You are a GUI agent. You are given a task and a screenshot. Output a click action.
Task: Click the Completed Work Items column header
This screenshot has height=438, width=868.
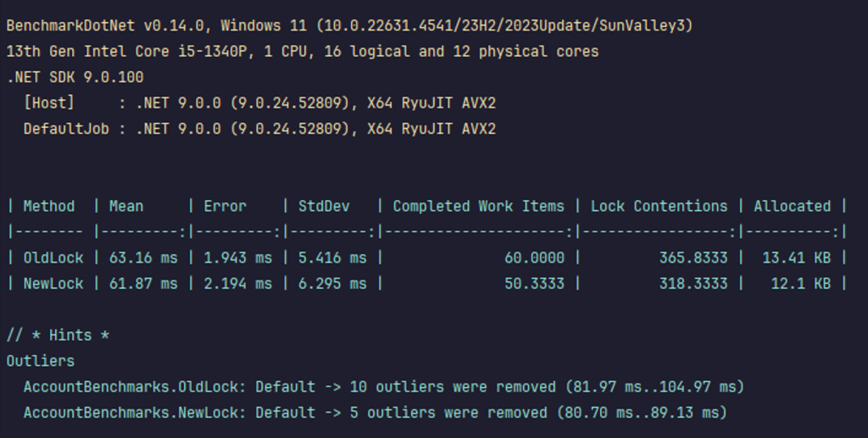point(478,206)
